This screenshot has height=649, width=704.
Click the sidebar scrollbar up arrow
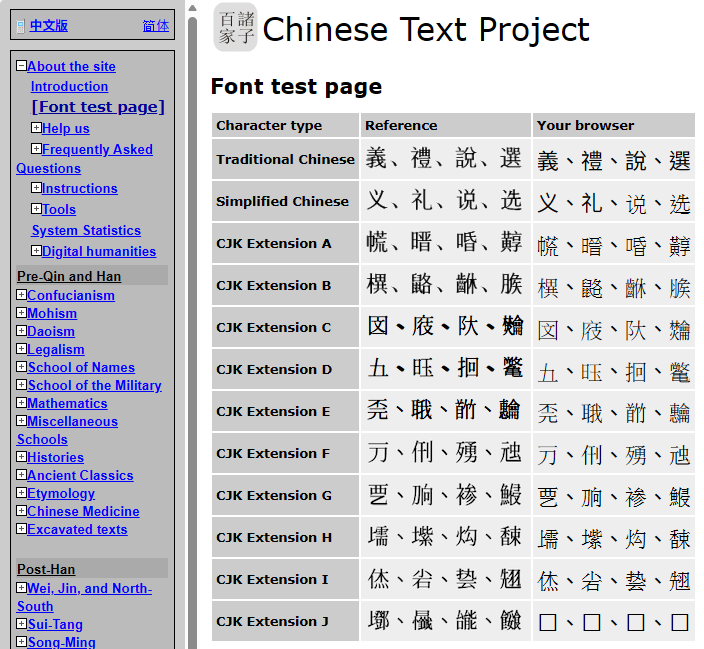coord(193,7)
